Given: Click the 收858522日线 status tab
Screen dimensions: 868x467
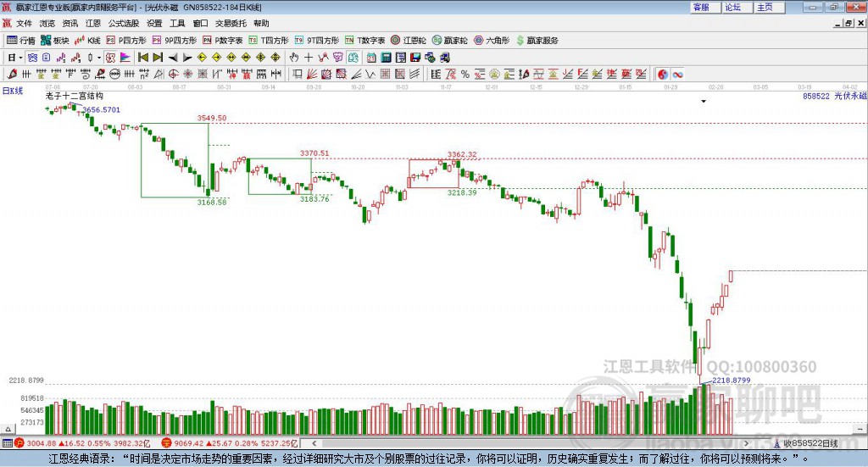Looking at the screenshot, I should click(x=806, y=443).
